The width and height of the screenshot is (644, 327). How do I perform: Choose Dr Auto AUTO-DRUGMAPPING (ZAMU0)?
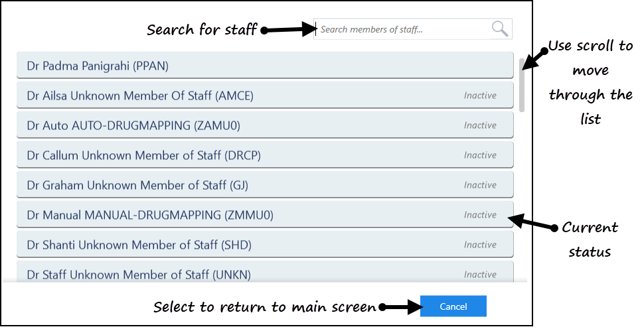tap(265, 125)
